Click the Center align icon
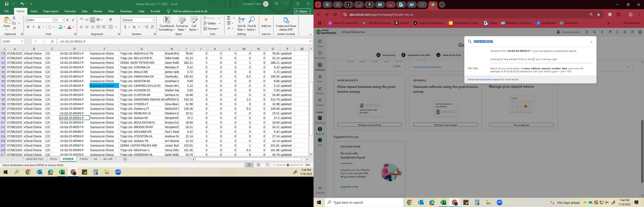Viewport: 644px width, 207px height. coord(87,27)
